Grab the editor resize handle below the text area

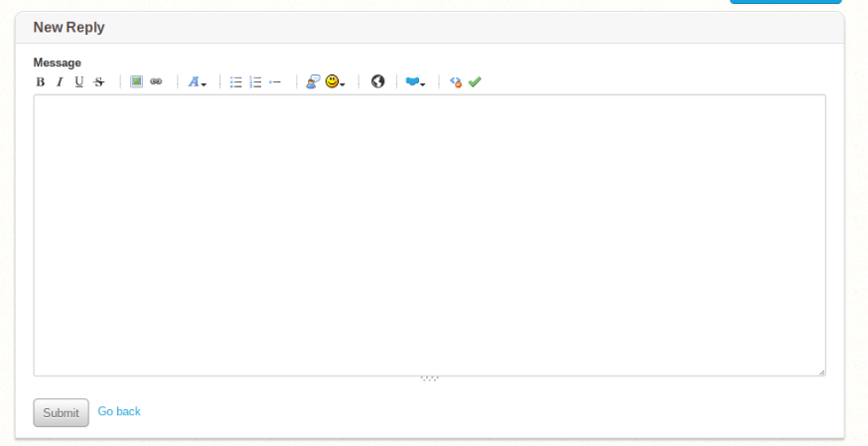tap(429, 378)
